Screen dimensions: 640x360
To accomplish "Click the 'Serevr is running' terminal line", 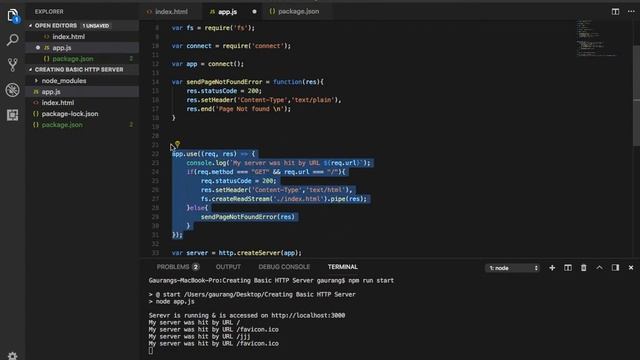I will point(247,316).
